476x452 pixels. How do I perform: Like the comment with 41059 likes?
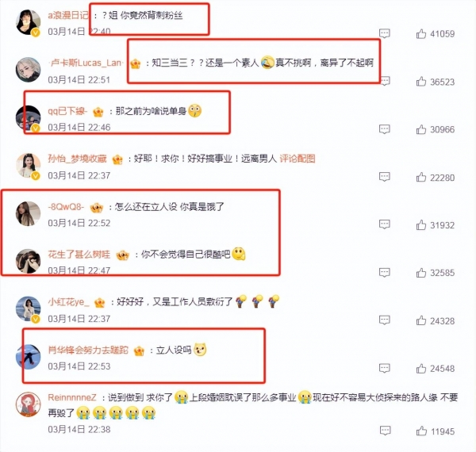421,33
